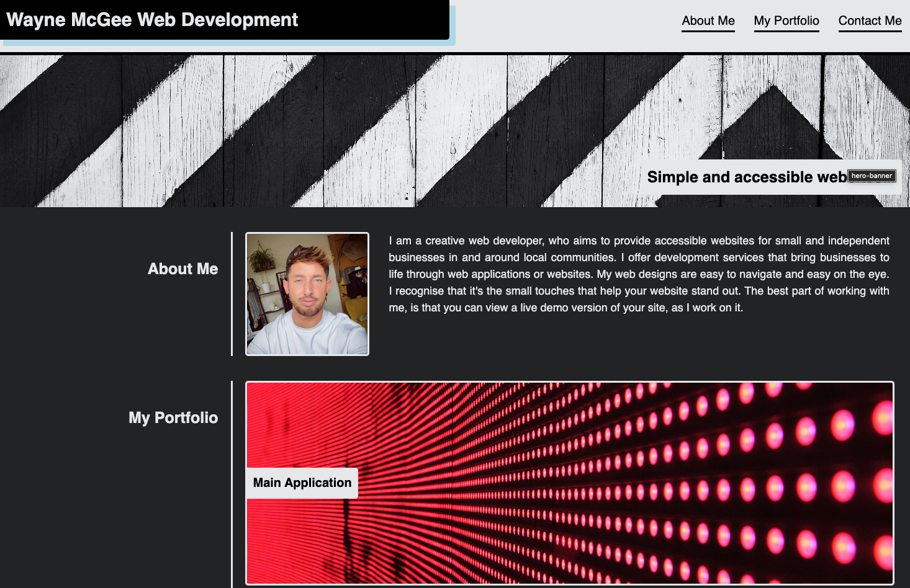
Task: Open the Contact Me navigation link
Action: pos(870,20)
